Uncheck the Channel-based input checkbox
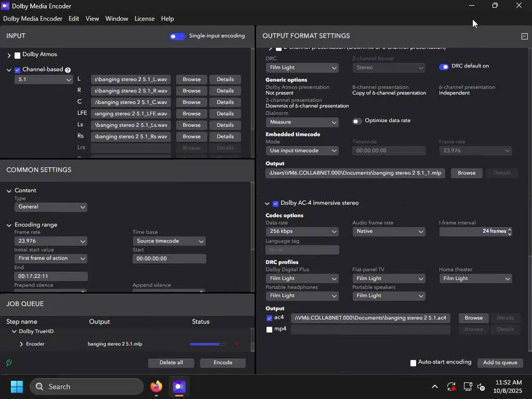This screenshot has height=399, width=532. (x=17, y=70)
